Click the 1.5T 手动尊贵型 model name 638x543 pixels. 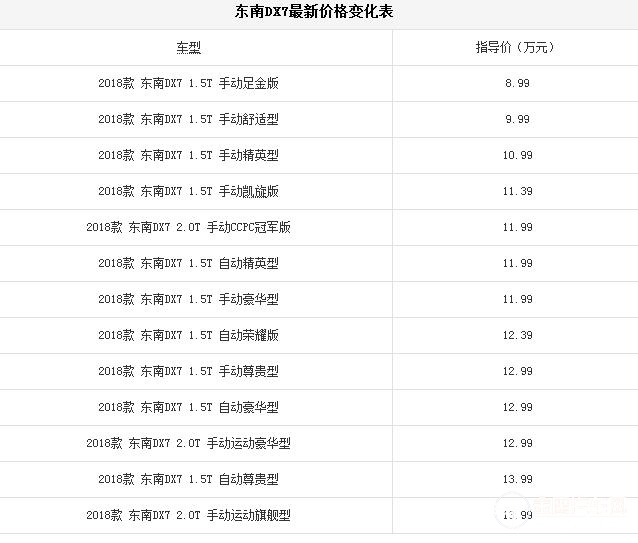(x=188, y=371)
